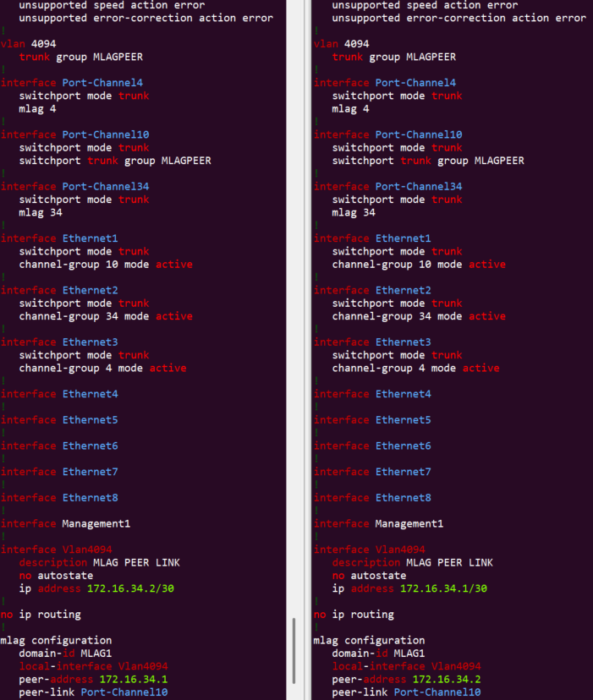Click 'interface Port-Channel10' in right pane
The image size is (593, 700).
click(388, 134)
